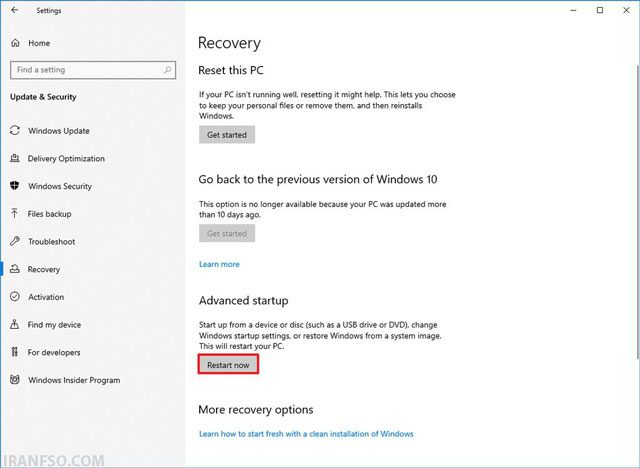640x468 pixels.
Task: Click into the Find a setting field
Action: 93,70
